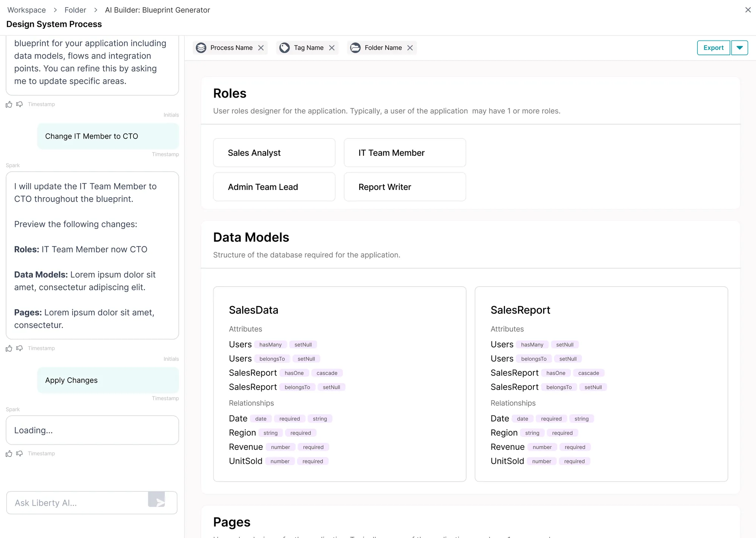Screen dimensions: 756x538
Task: Click the send message arrow icon
Action: (157, 499)
